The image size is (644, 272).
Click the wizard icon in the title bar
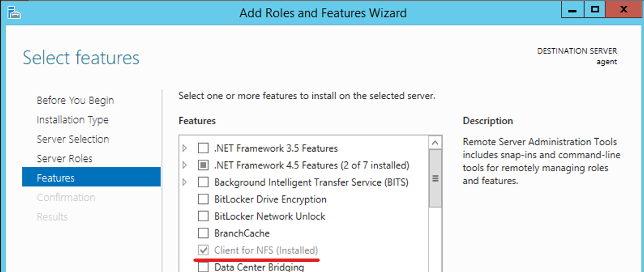[x=14, y=12]
